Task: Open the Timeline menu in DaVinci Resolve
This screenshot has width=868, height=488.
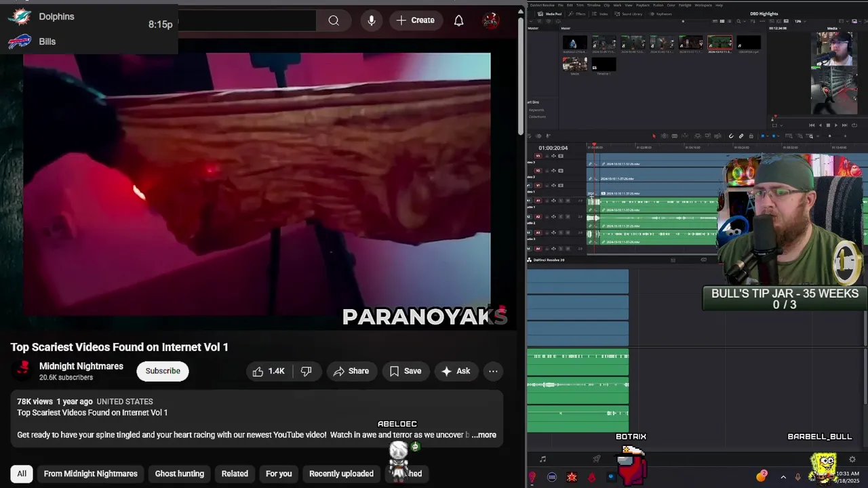Action: click(x=594, y=5)
